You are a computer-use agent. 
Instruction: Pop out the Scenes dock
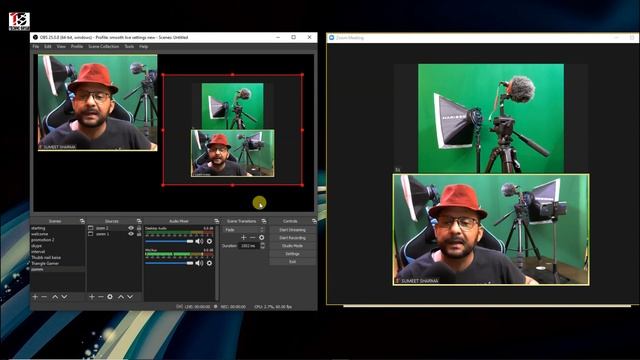coord(82,221)
